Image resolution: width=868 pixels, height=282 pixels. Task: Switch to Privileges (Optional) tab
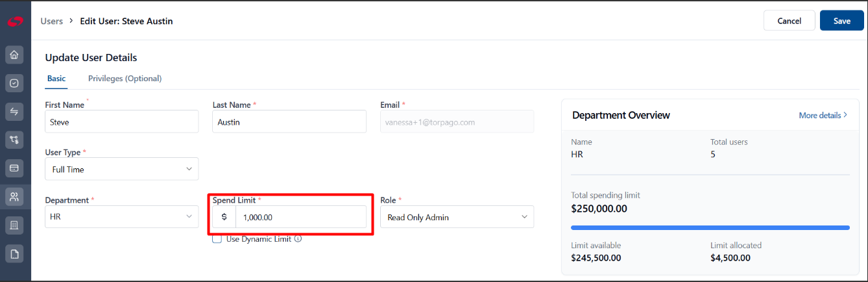[x=125, y=79]
